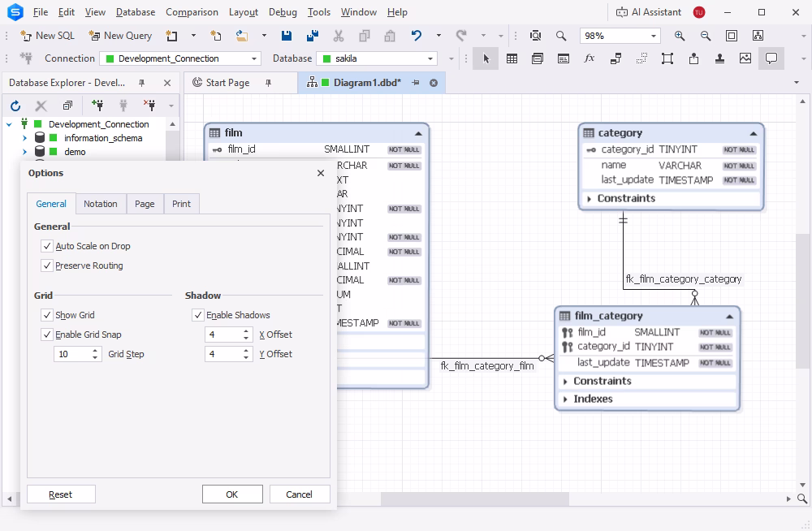
Task: Open the sakila Database dropdown
Action: coord(430,58)
